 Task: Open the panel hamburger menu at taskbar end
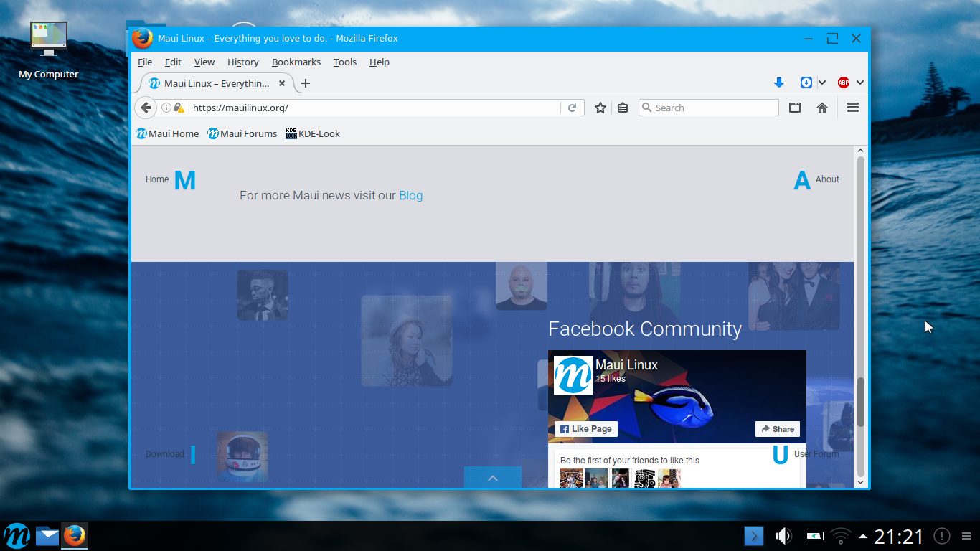[966, 536]
